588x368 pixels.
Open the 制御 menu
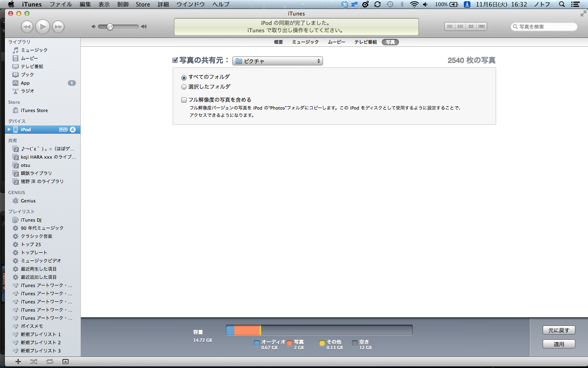[123, 4]
